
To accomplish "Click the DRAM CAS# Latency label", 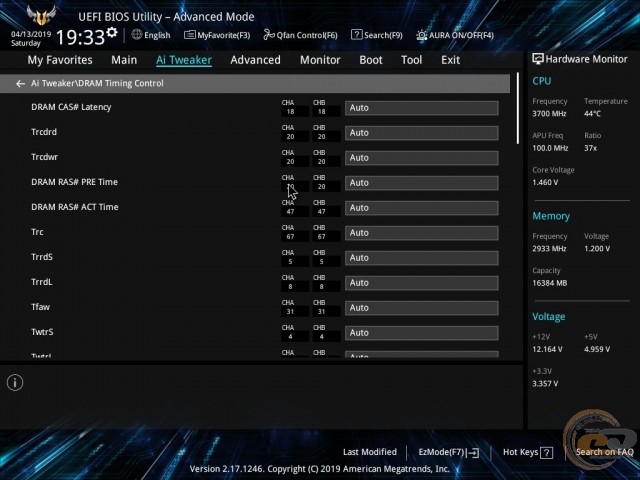I will (71, 107).
